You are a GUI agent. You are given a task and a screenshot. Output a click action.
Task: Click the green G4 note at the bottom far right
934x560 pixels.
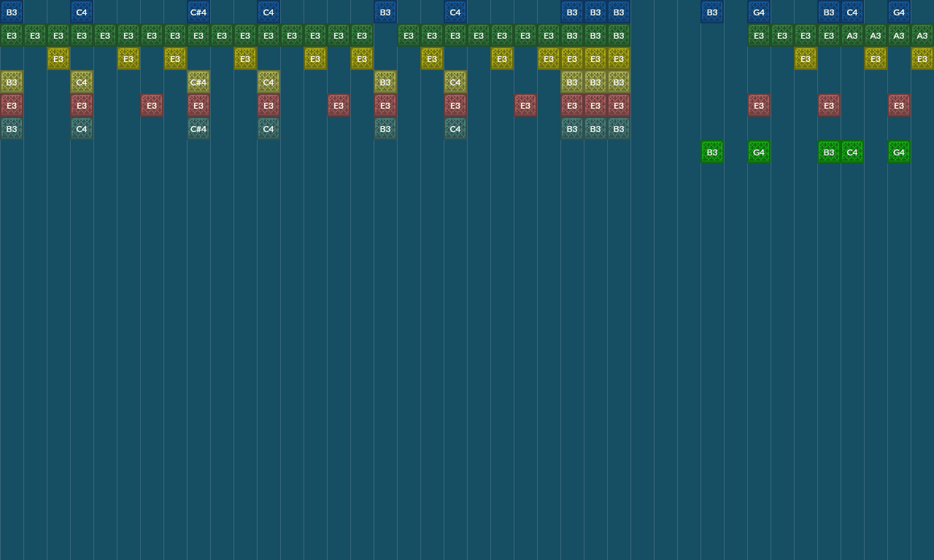coord(898,152)
